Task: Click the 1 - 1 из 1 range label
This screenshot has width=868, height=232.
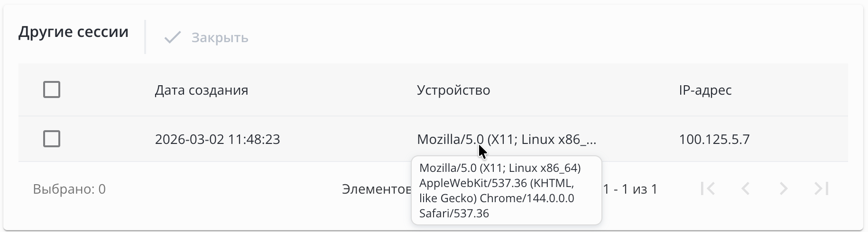Action: [x=630, y=189]
